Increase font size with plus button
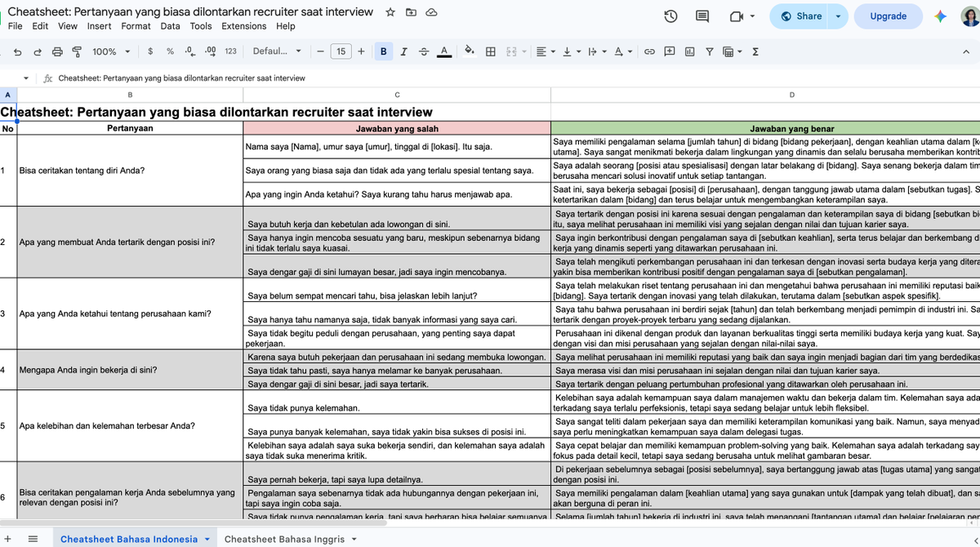This screenshot has height=547, width=980. (x=361, y=51)
